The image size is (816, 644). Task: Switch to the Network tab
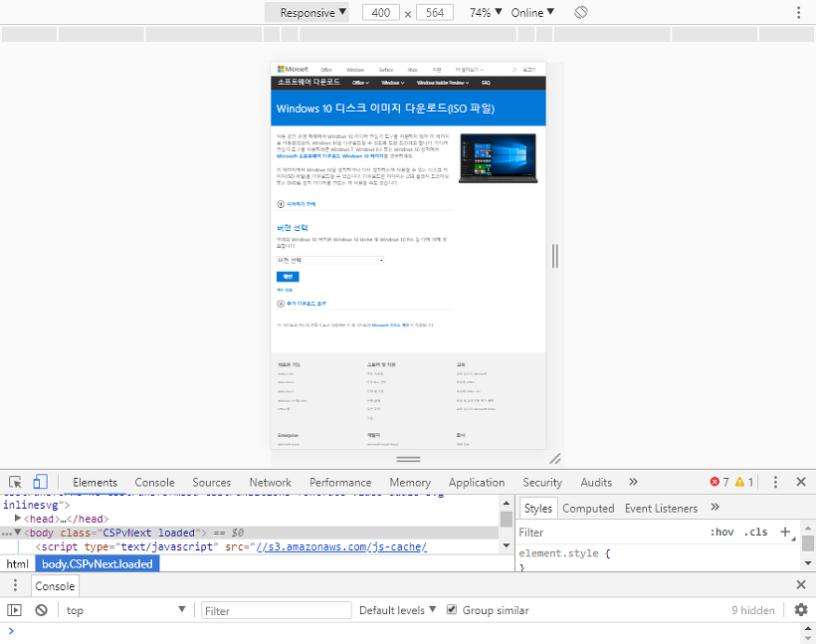point(270,482)
